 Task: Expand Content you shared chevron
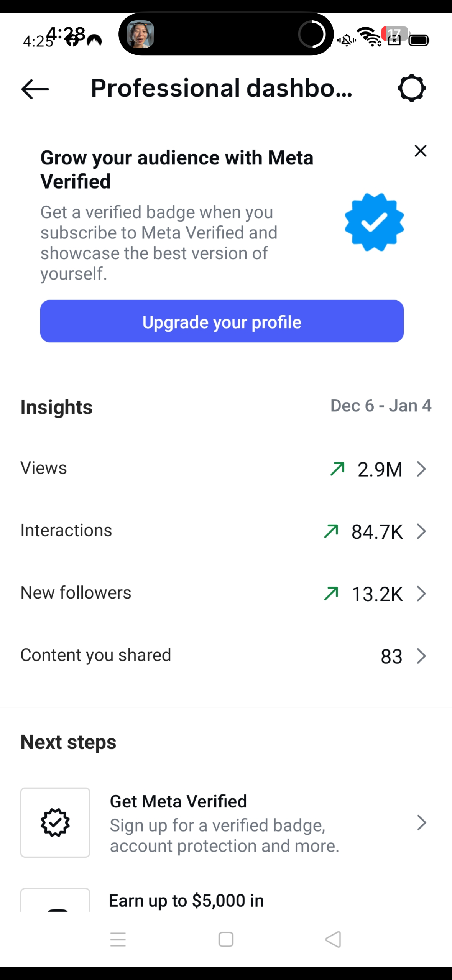pos(421,656)
